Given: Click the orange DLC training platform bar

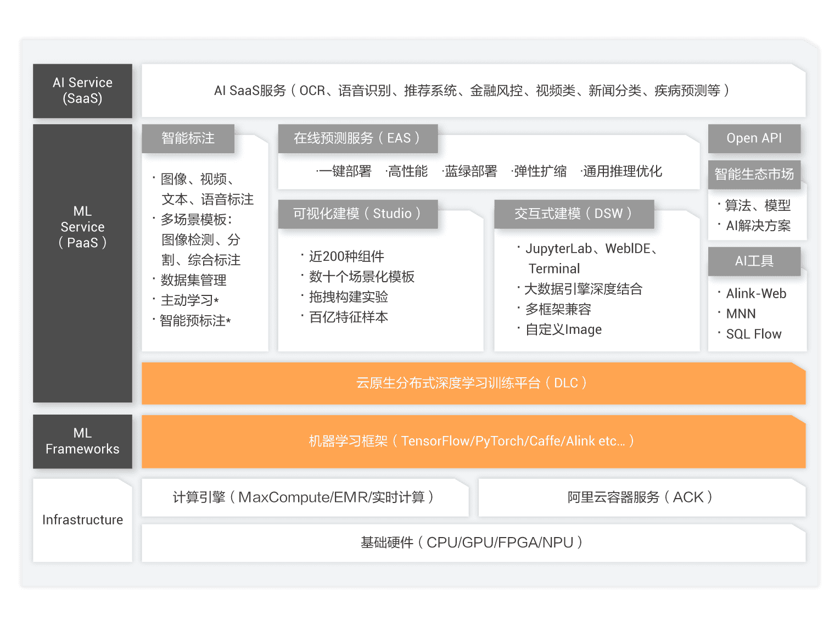Looking at the screenshot, I should [473, 383].
